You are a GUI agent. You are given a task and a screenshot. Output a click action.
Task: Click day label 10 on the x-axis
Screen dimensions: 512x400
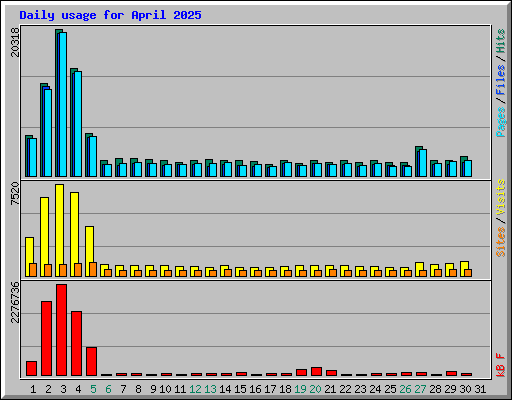coord(165,389)
